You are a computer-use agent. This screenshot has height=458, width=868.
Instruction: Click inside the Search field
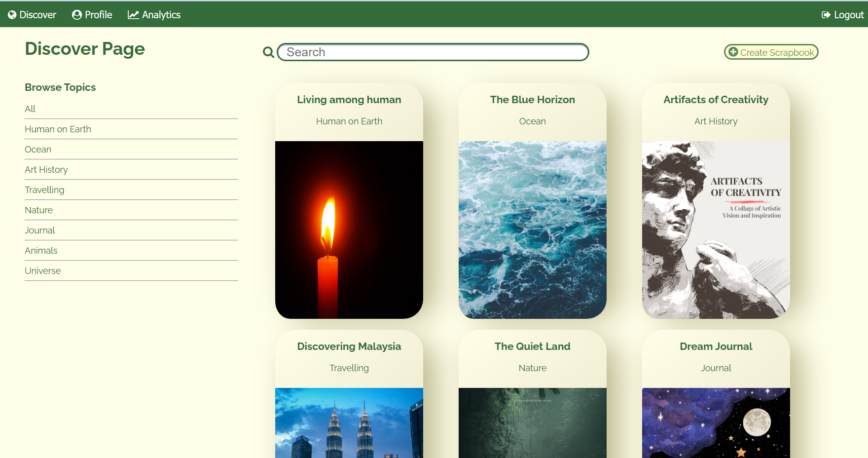coord(433,52)
